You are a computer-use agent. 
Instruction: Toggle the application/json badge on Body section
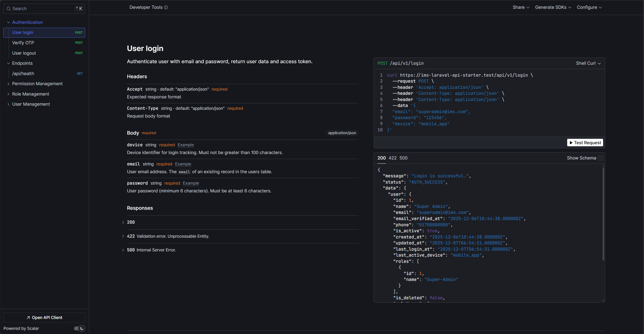[342, 133]
